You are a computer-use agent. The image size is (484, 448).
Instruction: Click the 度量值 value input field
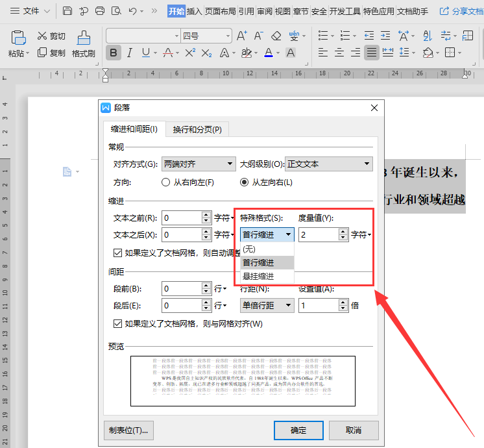click(x=319, y=235)
